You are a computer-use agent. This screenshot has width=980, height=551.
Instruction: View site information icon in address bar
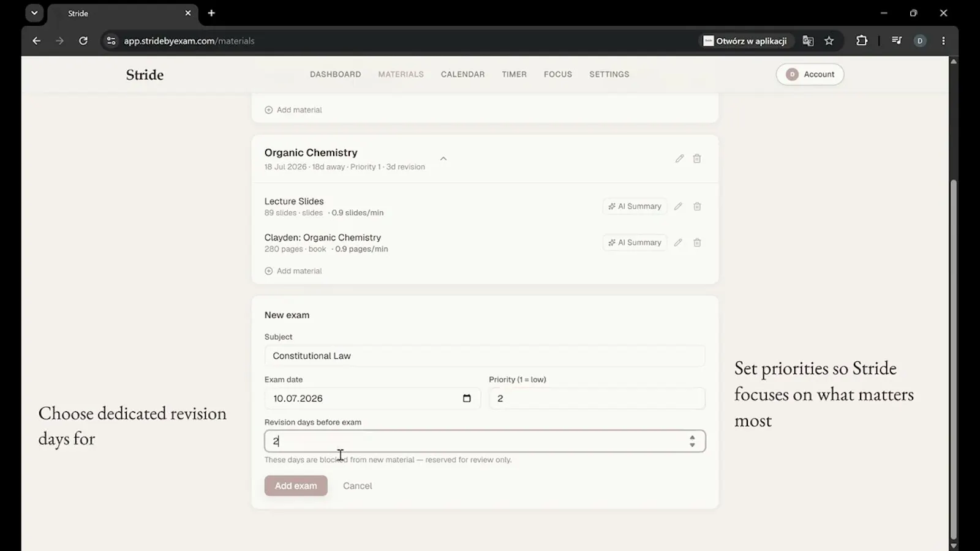(x=111, y=41)
